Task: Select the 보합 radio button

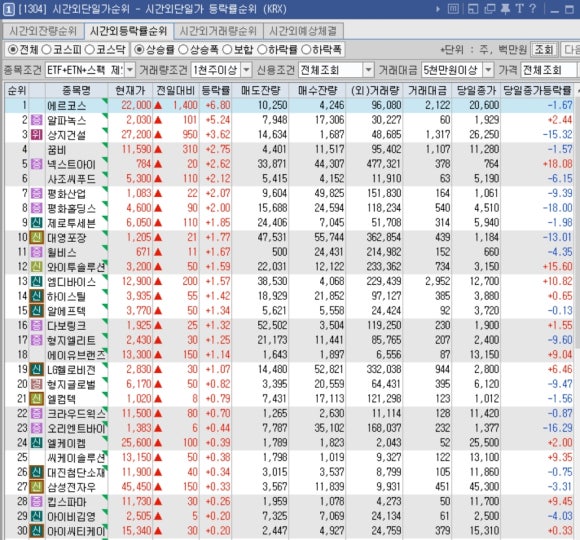Action: click(227, 50)
